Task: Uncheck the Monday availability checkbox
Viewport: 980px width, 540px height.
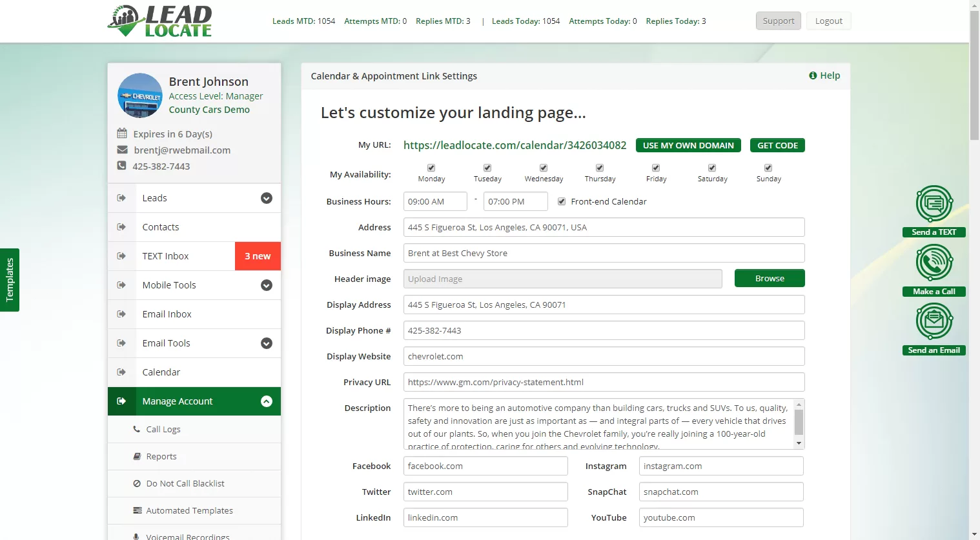Action: 431,168
